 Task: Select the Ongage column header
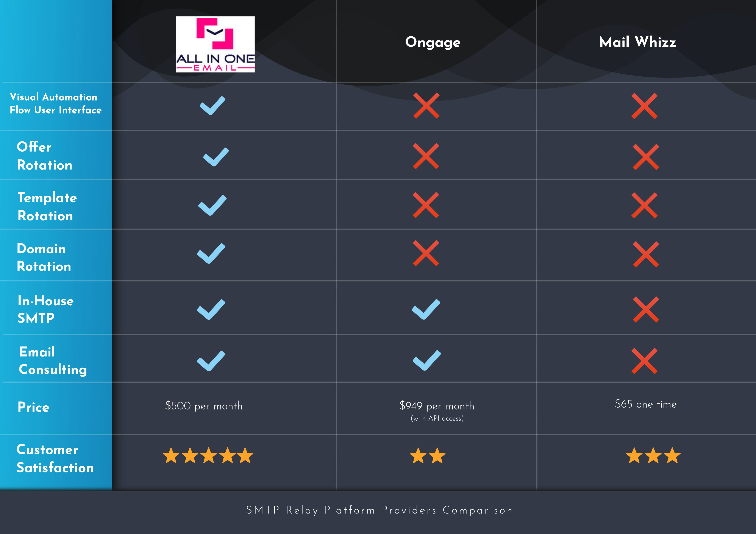tap(433, 42)
